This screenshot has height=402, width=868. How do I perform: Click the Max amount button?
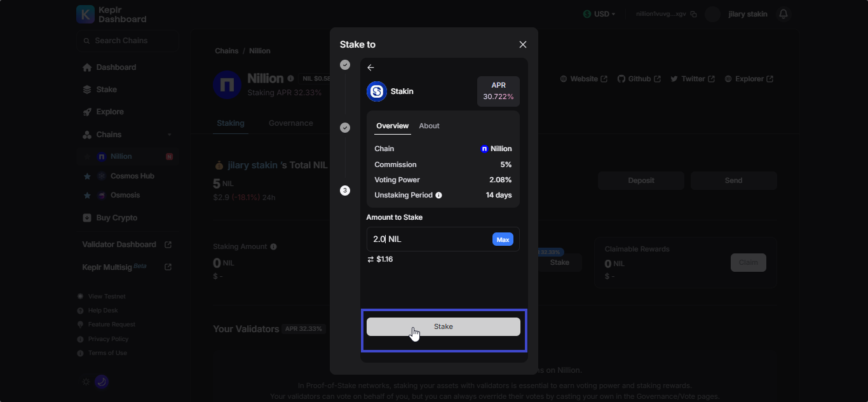pyautogui.click(x=503, y=239)
